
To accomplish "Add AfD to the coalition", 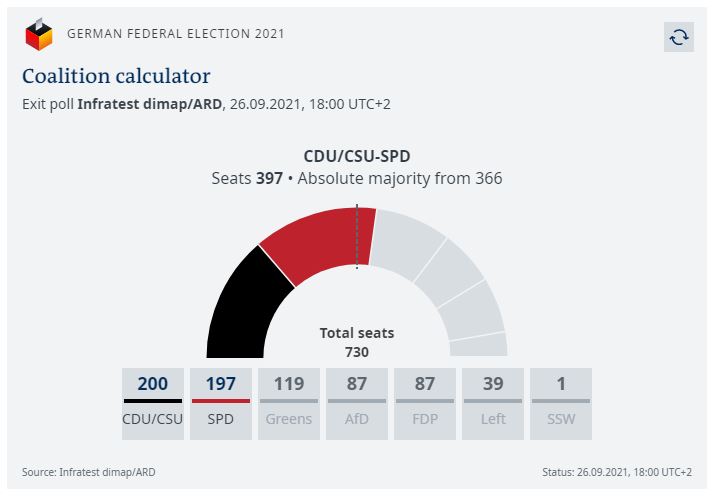I will point(357,404).
